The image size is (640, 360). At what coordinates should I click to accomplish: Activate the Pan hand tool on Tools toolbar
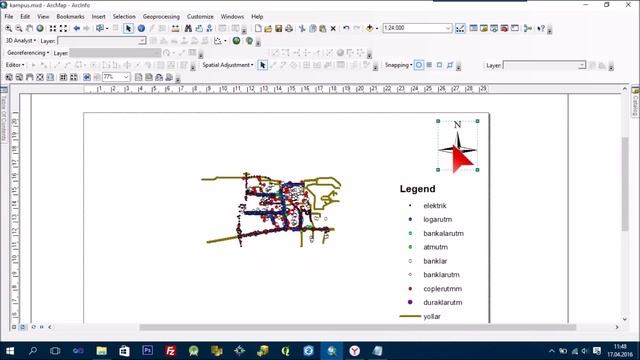tap(29, 29)
